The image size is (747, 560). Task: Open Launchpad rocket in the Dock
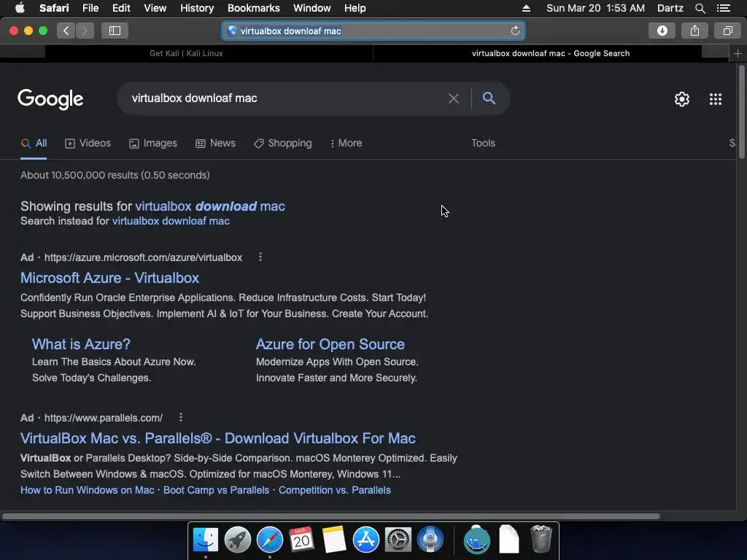click(x=237, y=540)
